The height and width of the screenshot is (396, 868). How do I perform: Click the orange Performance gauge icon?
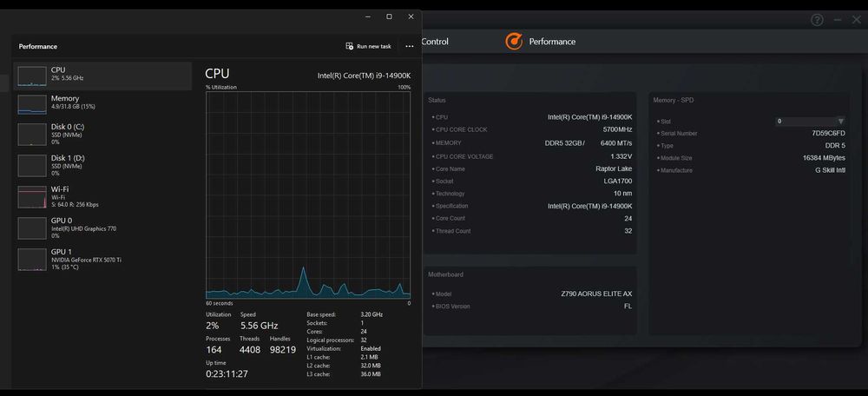point(514,42)
